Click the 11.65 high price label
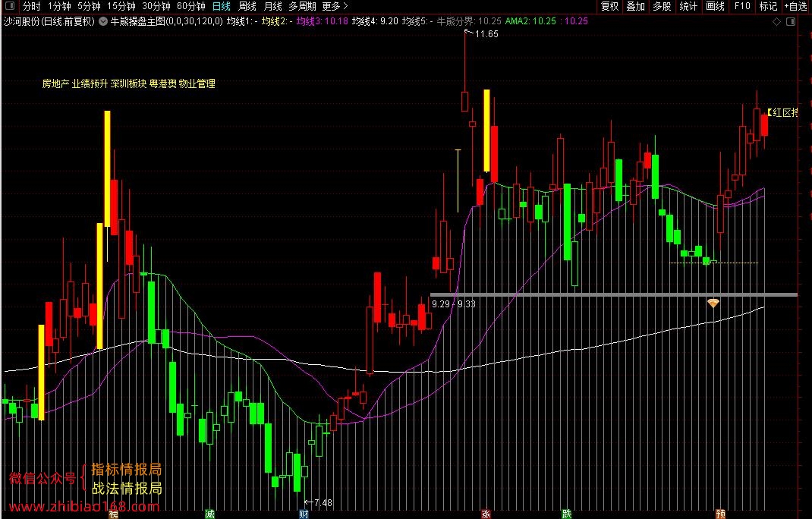 pos(486,34)
